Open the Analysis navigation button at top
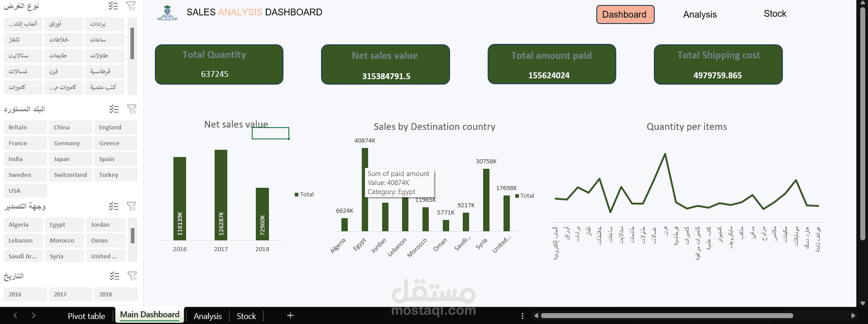Screen dimensions: 868x324 click(700, 14)
